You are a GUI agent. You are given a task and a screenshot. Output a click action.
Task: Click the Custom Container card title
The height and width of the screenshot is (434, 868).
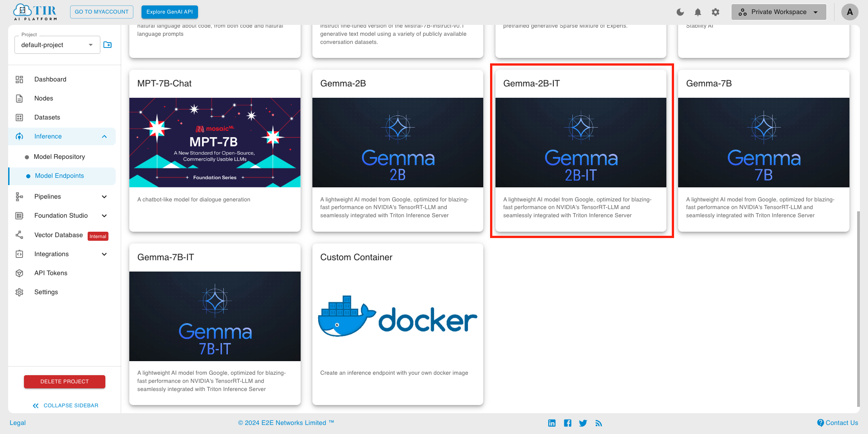coord(356,258)
